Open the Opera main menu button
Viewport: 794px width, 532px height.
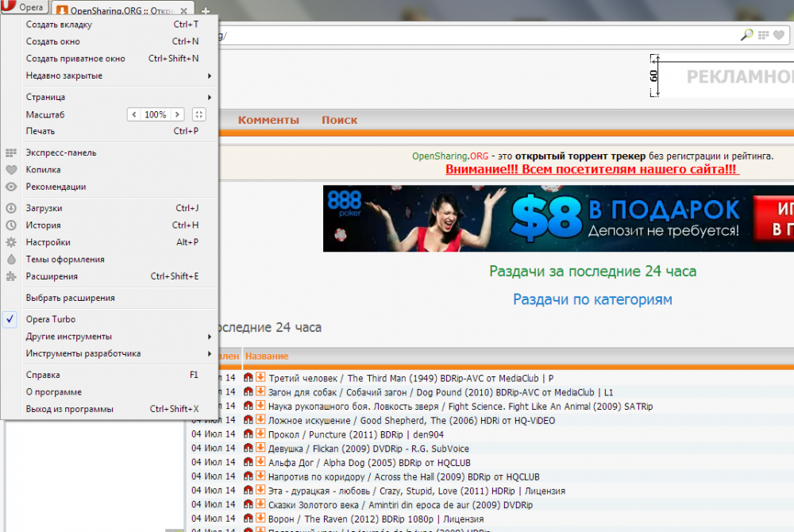coord(24,6)
